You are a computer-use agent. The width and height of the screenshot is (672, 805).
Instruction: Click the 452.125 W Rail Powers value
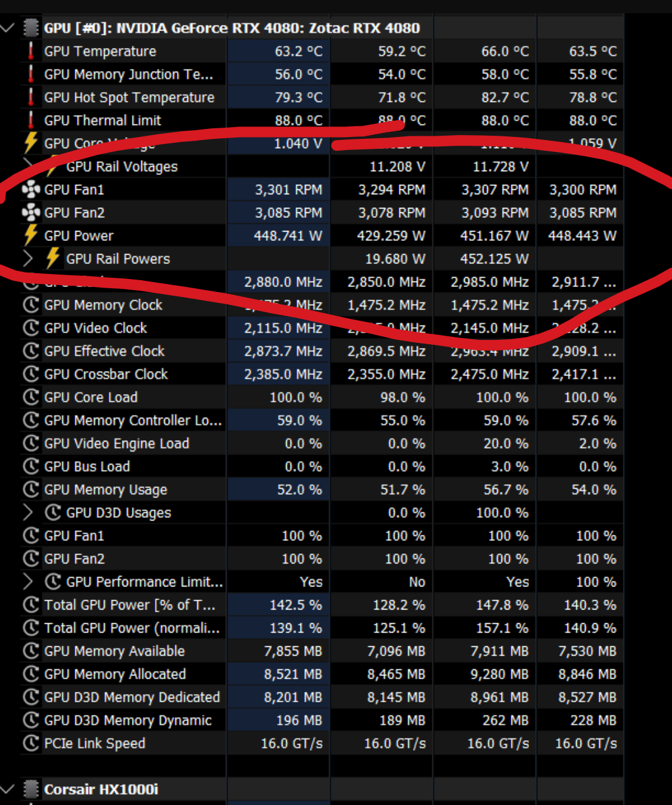(494, 258)
